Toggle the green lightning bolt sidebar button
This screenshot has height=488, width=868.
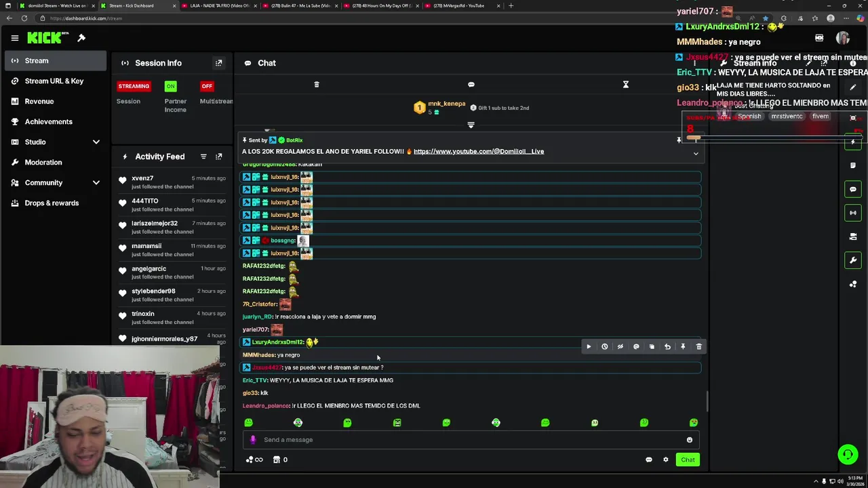pos(853,142)
